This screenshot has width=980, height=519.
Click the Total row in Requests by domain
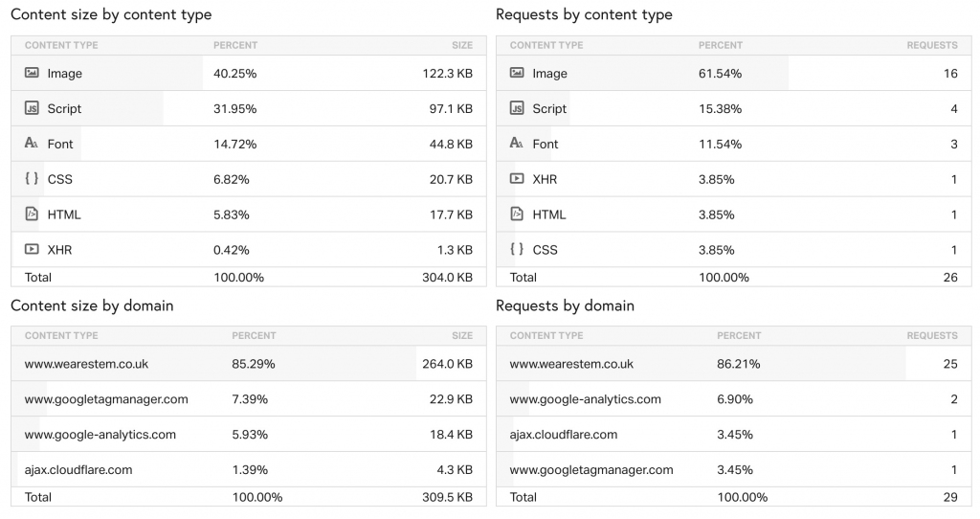coord(733,497)
